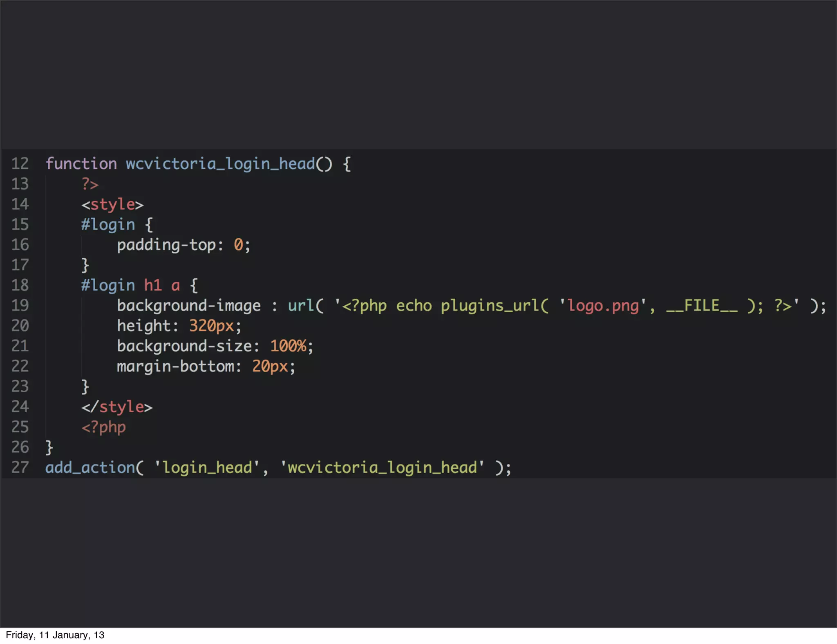Click the value 0 after padding-top
Viewport: 837px width, 644px height.
[x=238, y=245]
